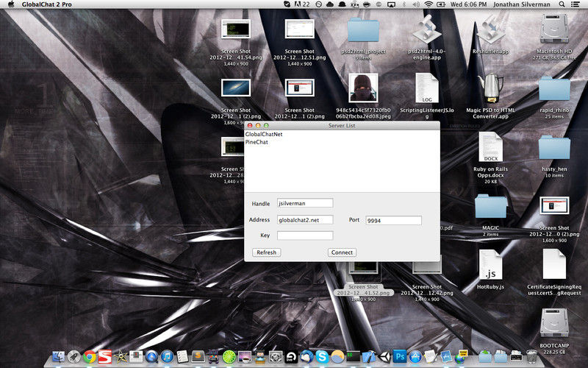This screenshot has width=588, height=368.
Task: Select PineChat in the Server List
Action: tap(257, 142)
